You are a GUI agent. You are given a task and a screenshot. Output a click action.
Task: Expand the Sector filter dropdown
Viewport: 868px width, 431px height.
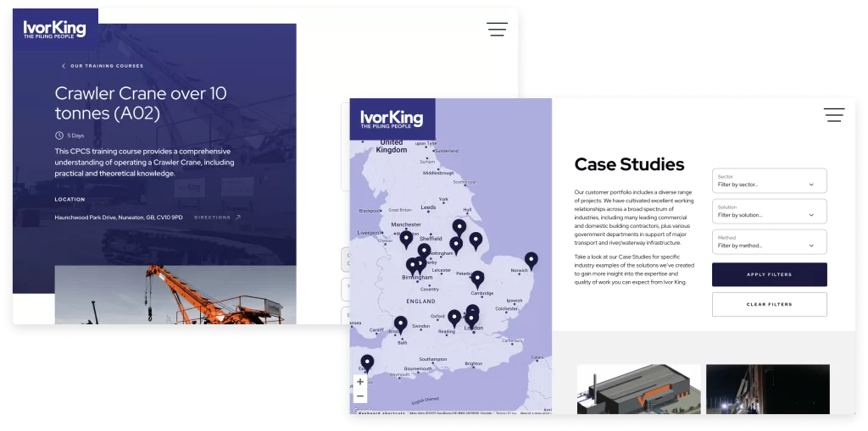point(769,181)
